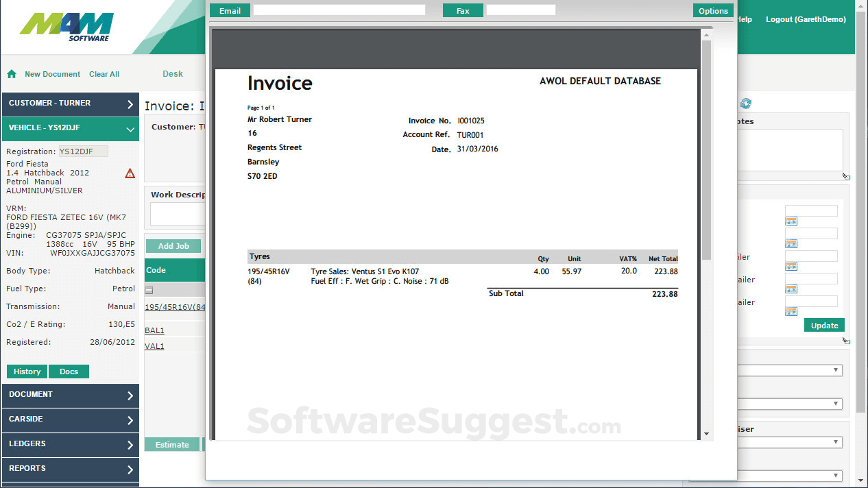Open the first date calendar picker
Image resolution: width=868 pixels, height=488 pixels.
click(x=791, y=221)
